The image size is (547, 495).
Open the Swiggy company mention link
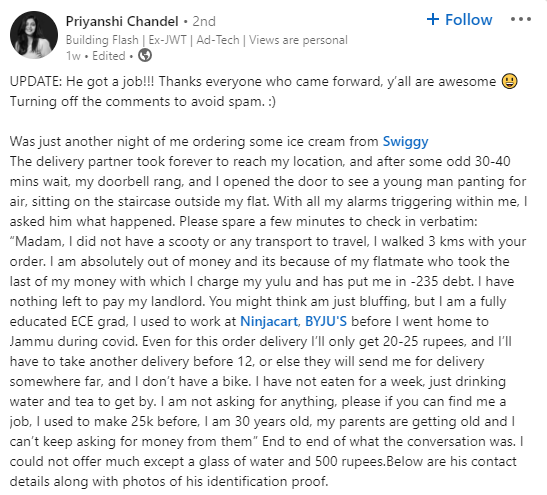pyautogui.click(x=405, y=142)
